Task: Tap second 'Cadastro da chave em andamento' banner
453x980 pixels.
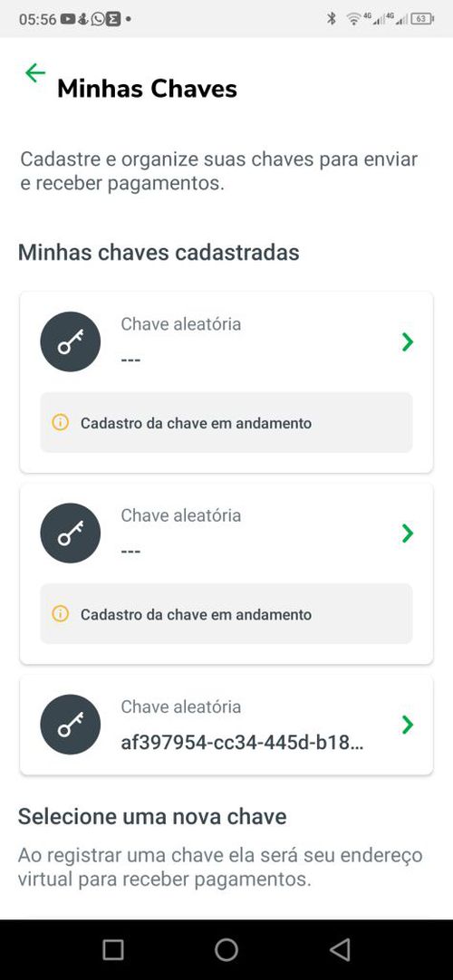Action: [x=226, y=614]
